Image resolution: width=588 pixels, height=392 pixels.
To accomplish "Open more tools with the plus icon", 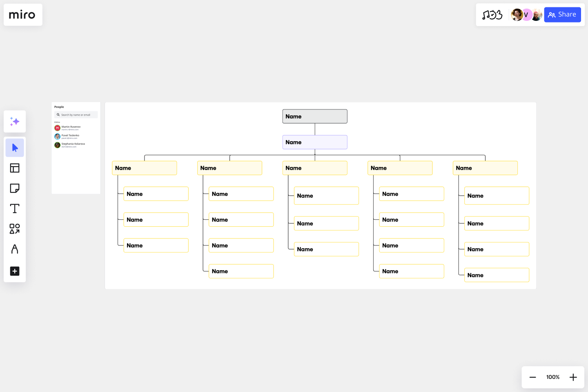I will 15,271.
